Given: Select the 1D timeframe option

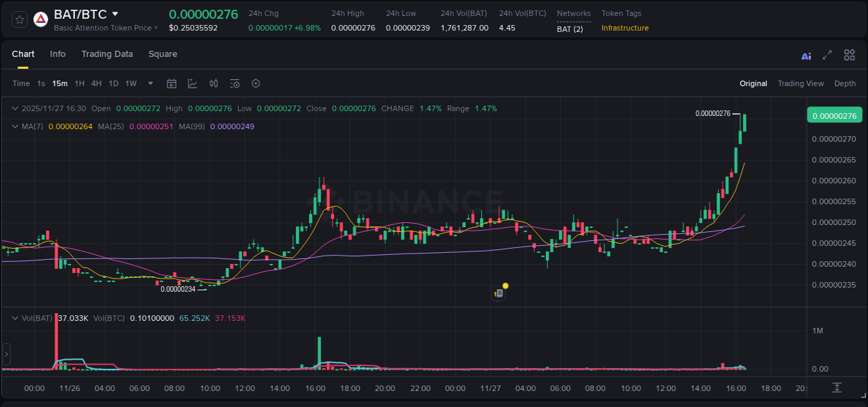Looking at the screenshot, I should (113, 83).
